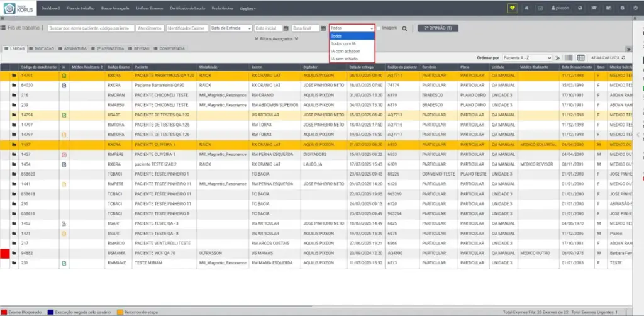
Task: Open the calendar icon next to Data inicial
Action: pyautogui.click(x=286, y=28)
